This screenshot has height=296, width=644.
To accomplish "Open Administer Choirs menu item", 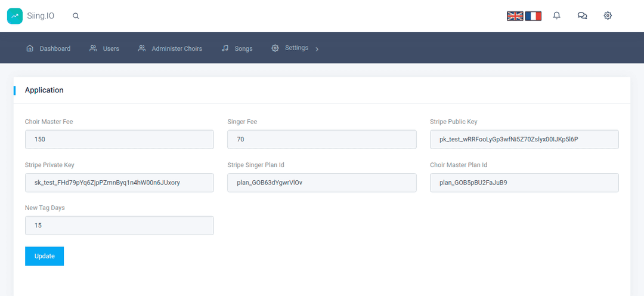I will click(x=177, y=48).
